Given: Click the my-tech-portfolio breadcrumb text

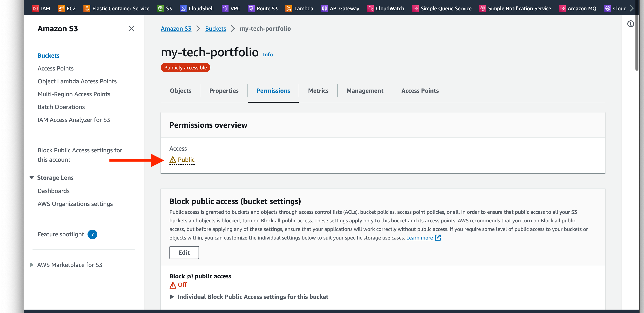Looking at the screenshot, I should click(x=265, y=28).
